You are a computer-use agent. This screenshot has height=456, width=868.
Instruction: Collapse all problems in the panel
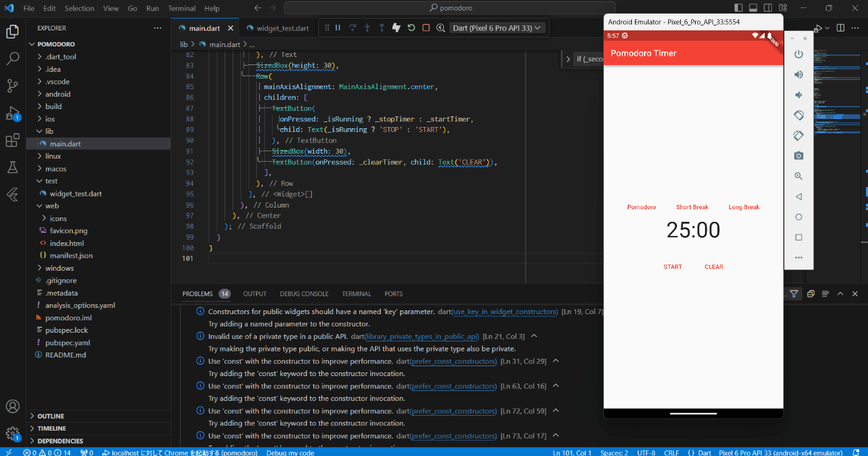click(810, 294)
